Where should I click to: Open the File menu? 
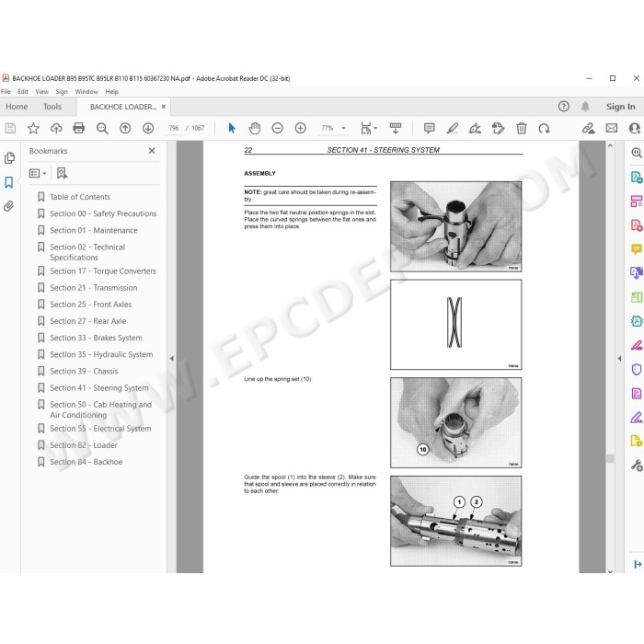click(x=6, y=92)
